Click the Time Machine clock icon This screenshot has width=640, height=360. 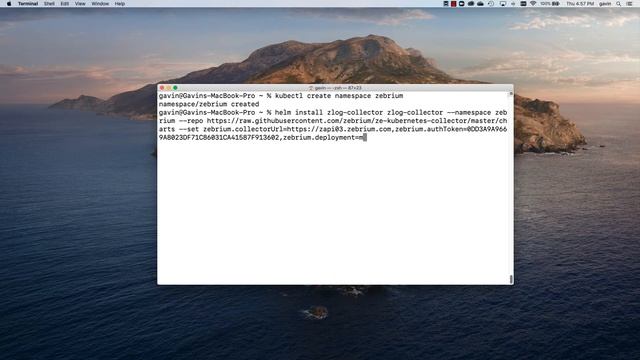[491, 4]
